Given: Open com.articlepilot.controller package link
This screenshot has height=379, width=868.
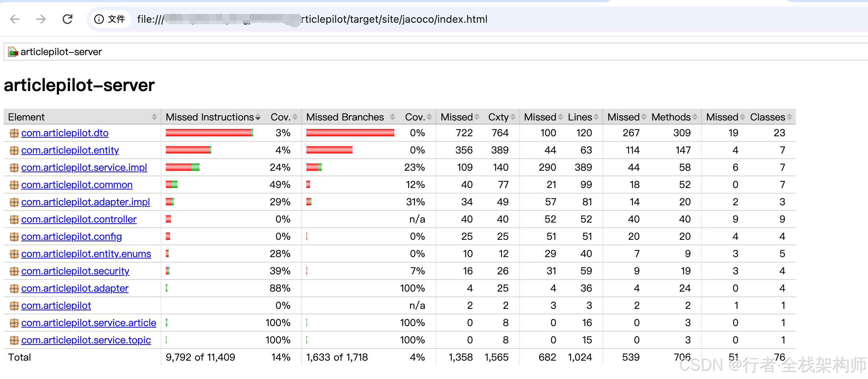Looking at the screenshot, I should pos(79,219).
